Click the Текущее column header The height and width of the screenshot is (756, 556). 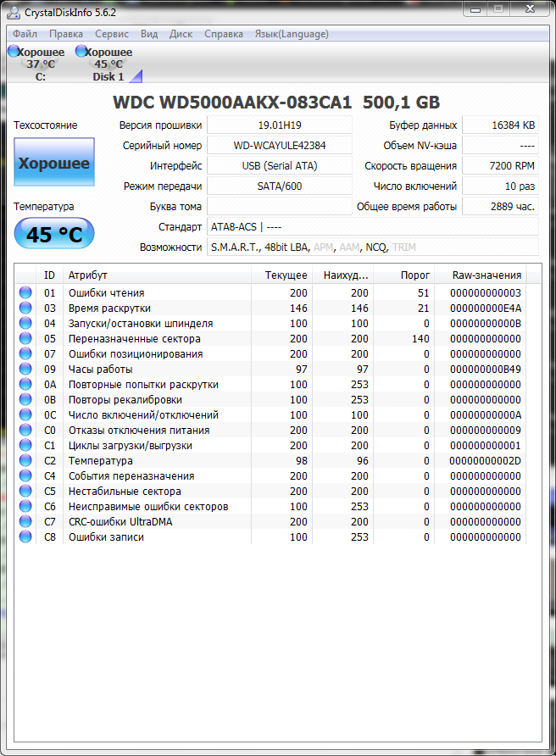coord(281,275)
